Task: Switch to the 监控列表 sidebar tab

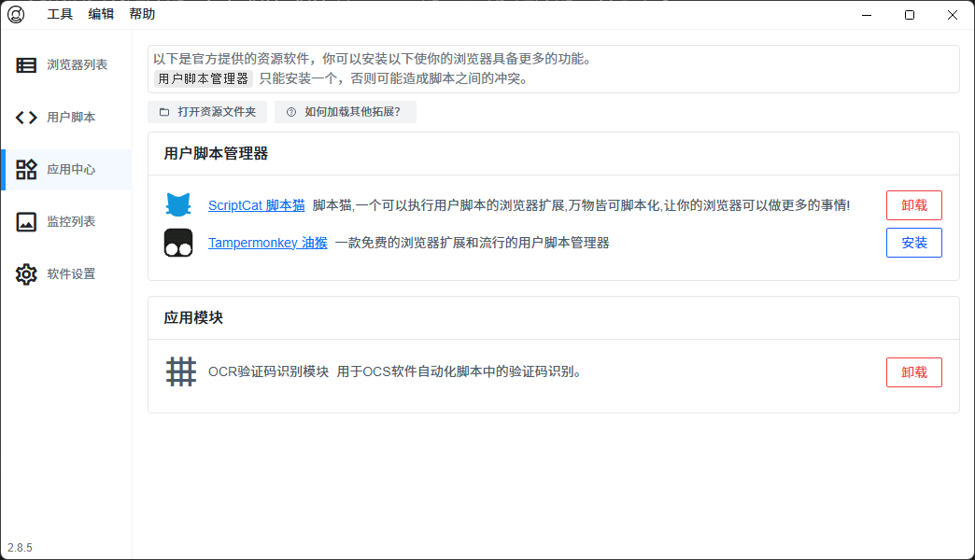Action: (x=71, y=222)
